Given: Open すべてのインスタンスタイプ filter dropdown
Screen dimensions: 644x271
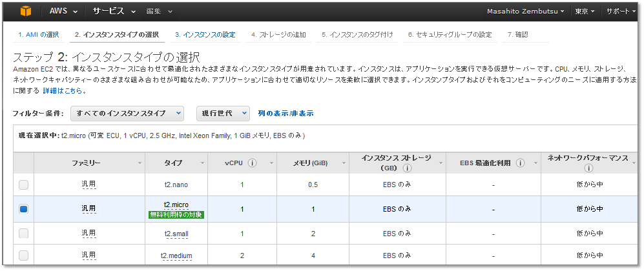Looking at the screenshot, I should pos(127,114).
